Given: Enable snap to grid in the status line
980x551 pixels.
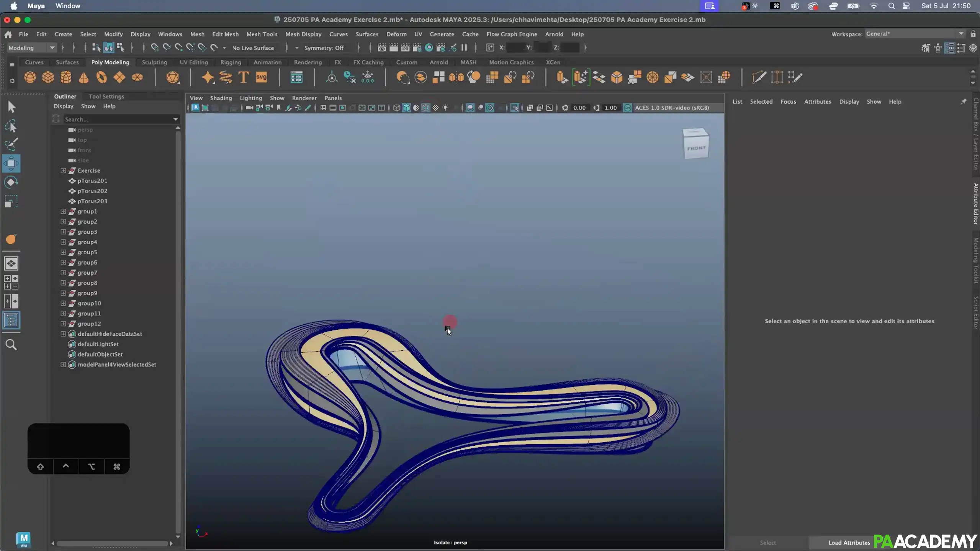Looking at the screenshot, I should coord(155,47).
